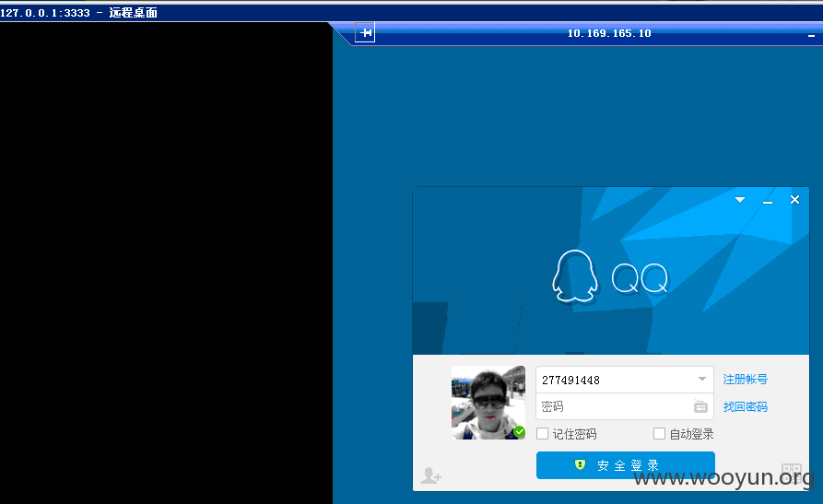Minimize the remote desktop connection bar
This screenshot has width=823, height=504.
pos(811,36)
